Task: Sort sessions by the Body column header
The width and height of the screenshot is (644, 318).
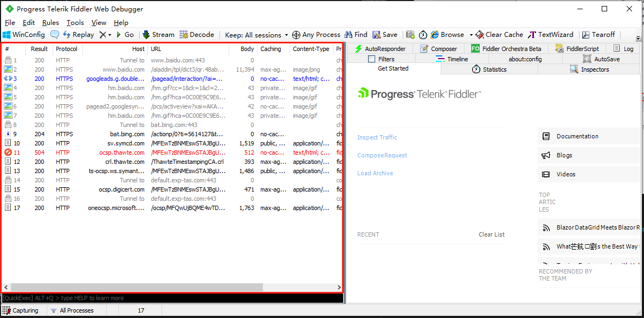Action: pos(243,49)
